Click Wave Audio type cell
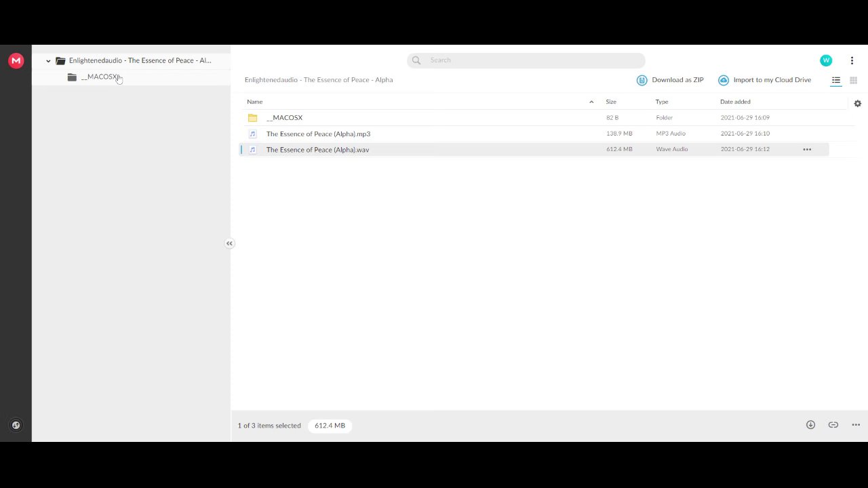 pyautogui.click(x=672, y=149)
